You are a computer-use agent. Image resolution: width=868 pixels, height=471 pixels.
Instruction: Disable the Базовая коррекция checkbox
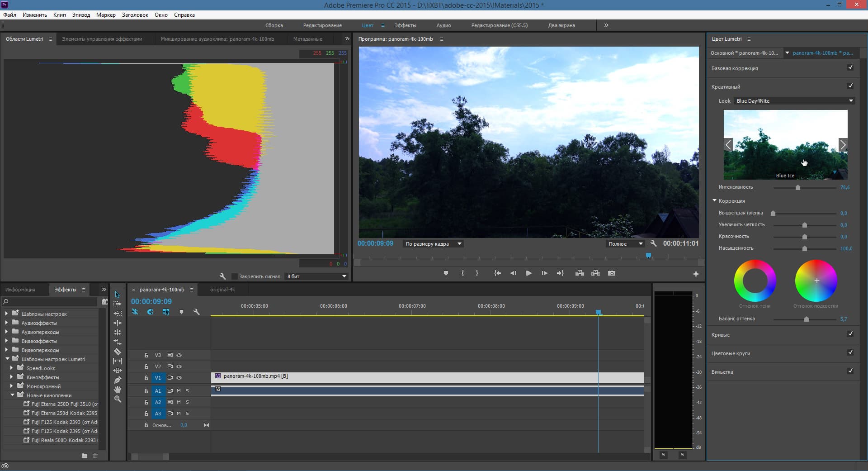pos(850,67)
